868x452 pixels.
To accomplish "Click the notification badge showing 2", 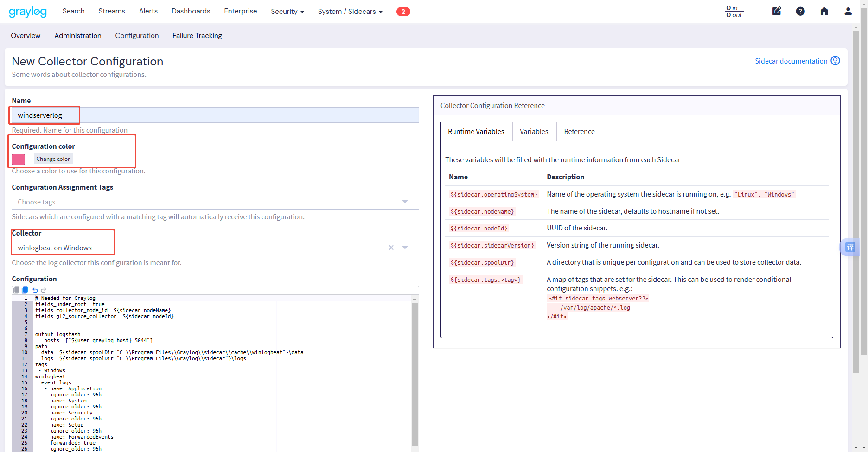I will (403, 12).
